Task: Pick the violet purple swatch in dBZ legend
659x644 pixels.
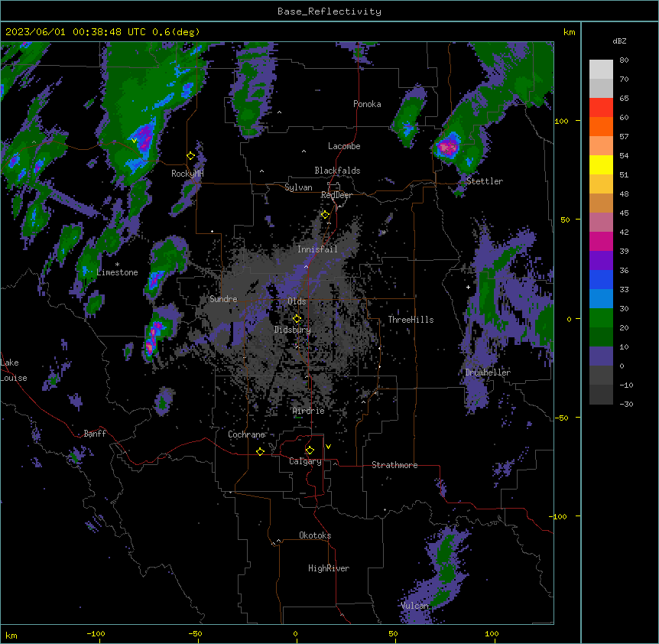Action: point(601,261)
